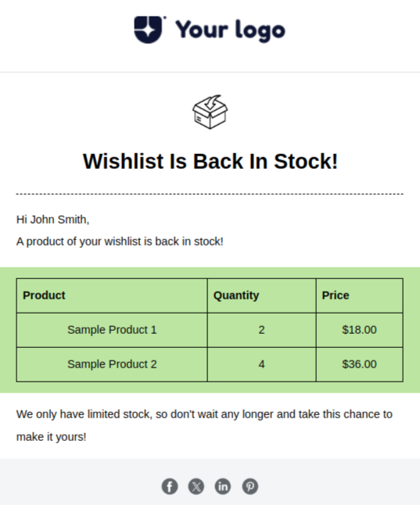Click the 'Your logo' header text
The image size is (420, 505).
[x=230, y=30]
